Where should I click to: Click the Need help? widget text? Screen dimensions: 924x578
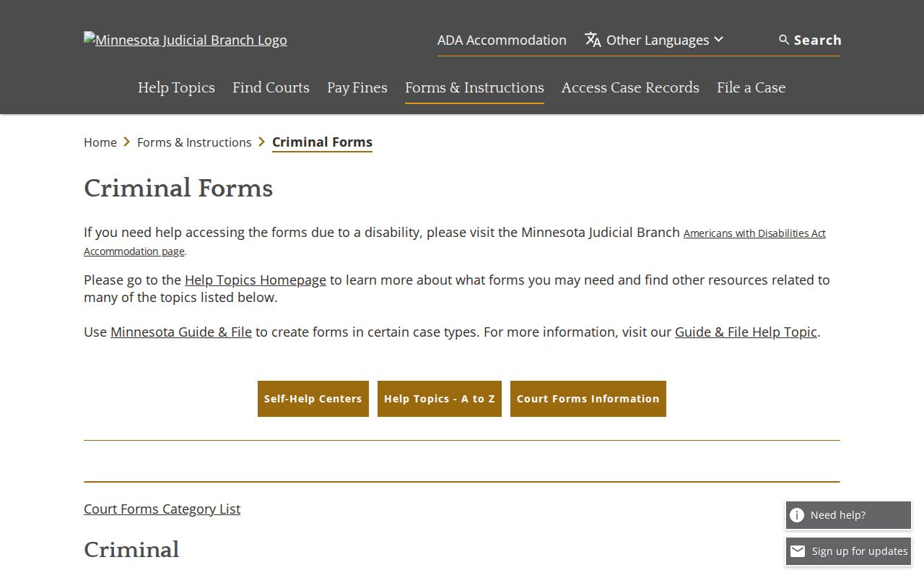pyautogui.click(x=837, y=515)
